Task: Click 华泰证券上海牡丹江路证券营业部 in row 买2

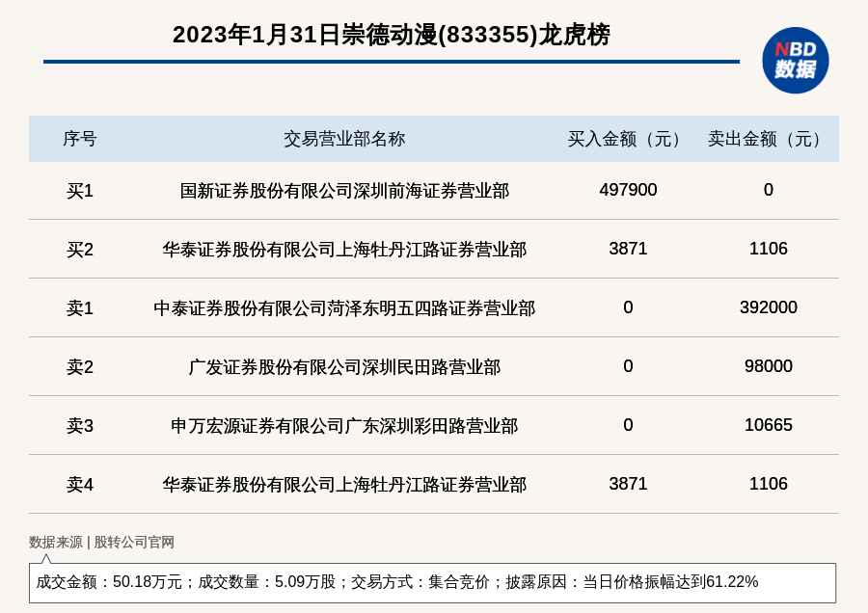Action: point(344,250)
